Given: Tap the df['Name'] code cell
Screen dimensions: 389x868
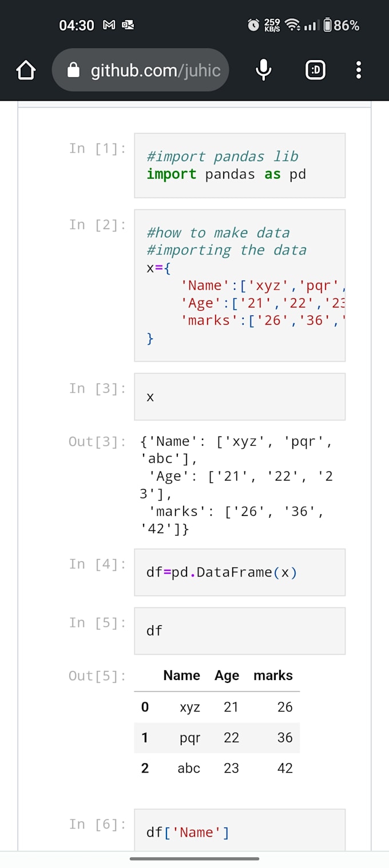Looking at the screenshot, I should pyautogui.click(x=239, y=832).
